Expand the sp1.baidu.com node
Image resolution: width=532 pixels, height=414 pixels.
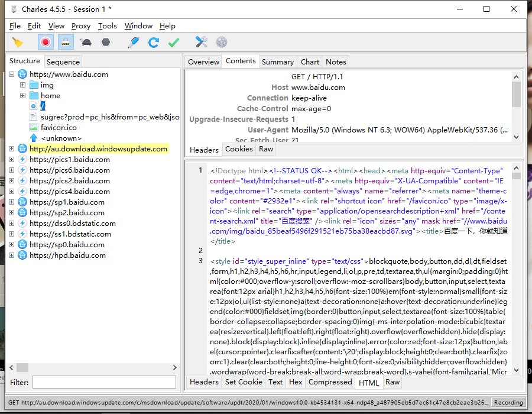coord(12,202)
